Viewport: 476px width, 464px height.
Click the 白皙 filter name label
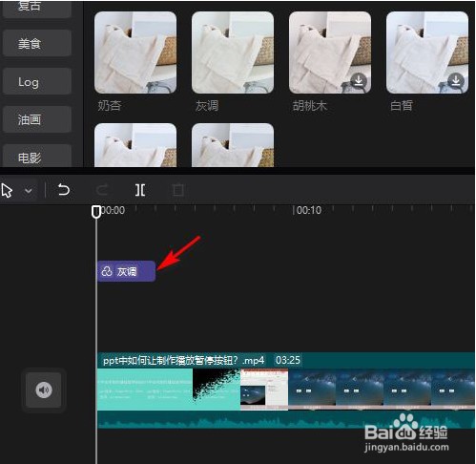(x=402, y=106)
